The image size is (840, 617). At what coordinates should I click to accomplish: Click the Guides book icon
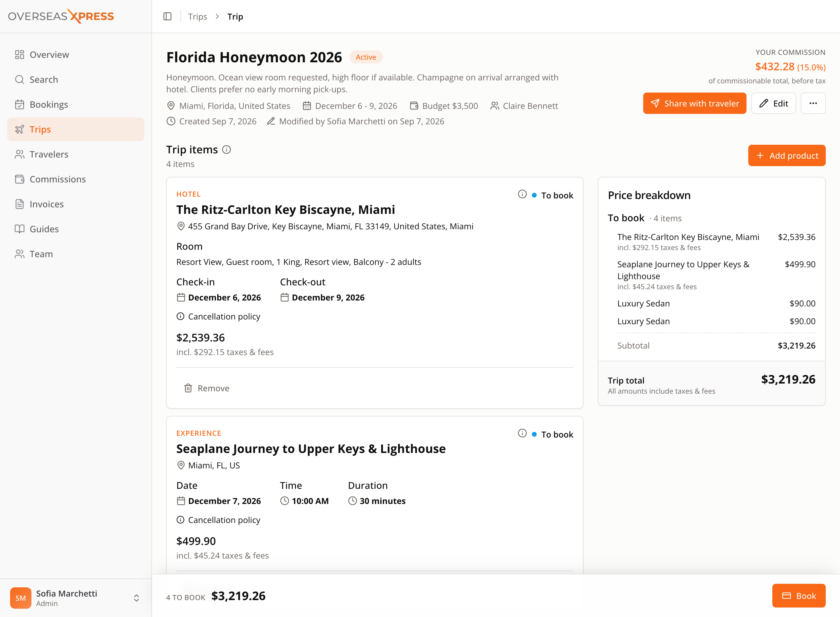[19, 229]
